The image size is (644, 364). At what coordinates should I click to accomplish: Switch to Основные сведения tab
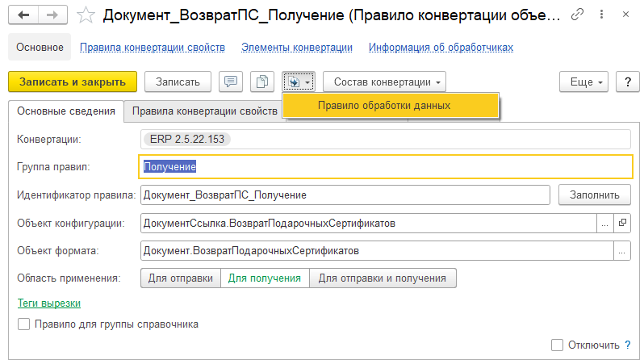coord(66,111)
